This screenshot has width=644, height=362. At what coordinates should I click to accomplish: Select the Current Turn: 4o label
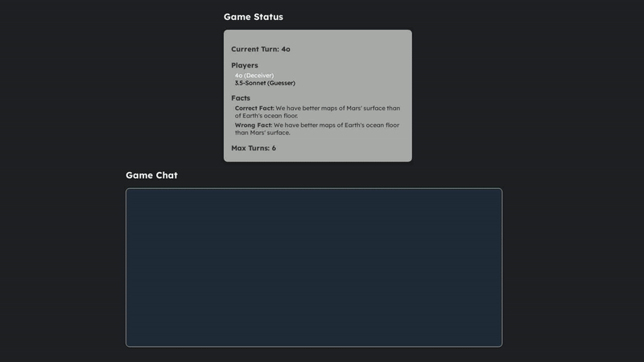[260, 49]
